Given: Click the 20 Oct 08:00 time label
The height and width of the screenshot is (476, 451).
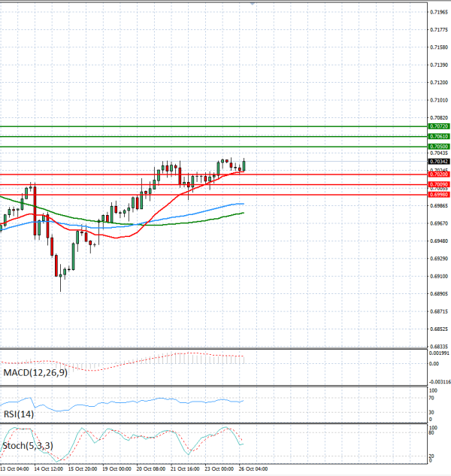Looking at the screenshot, I should pos(151,469).
